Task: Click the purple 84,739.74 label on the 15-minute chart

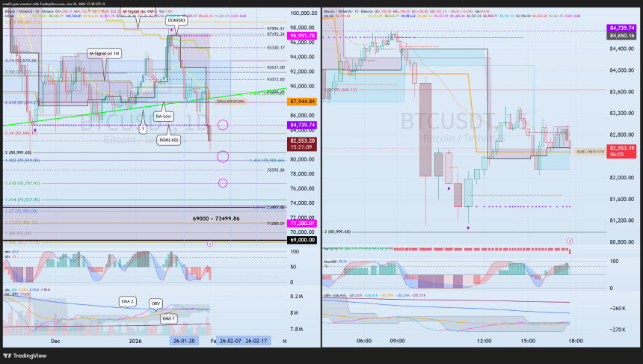Action: pos(621,28)
